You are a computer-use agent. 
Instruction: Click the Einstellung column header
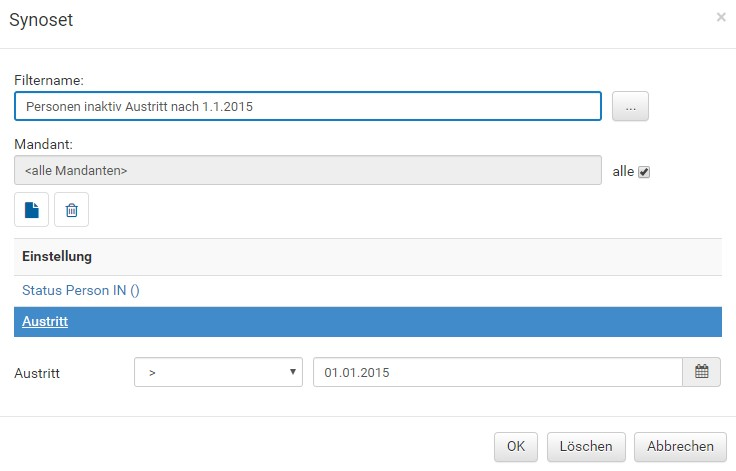[57, 257]
